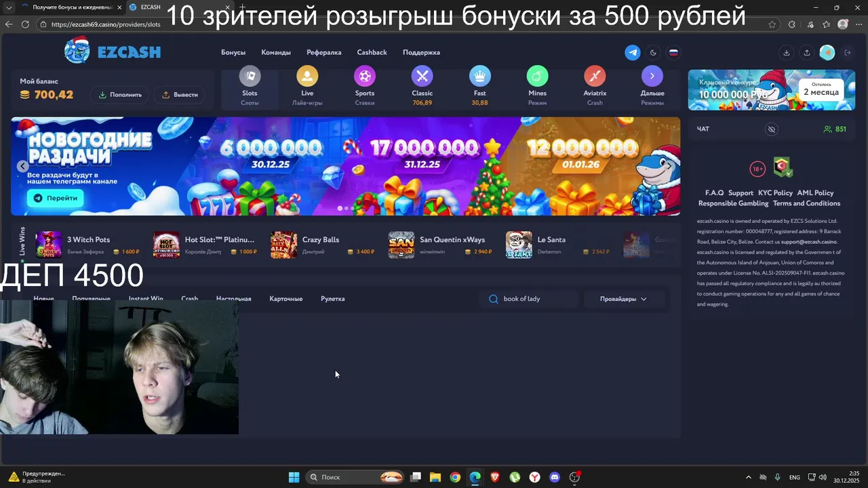Click the Дальше arrow for more modes
Image resolution: width=868 pixels, height=488 pixels.
pyautogui.click(x=652, y=76)
